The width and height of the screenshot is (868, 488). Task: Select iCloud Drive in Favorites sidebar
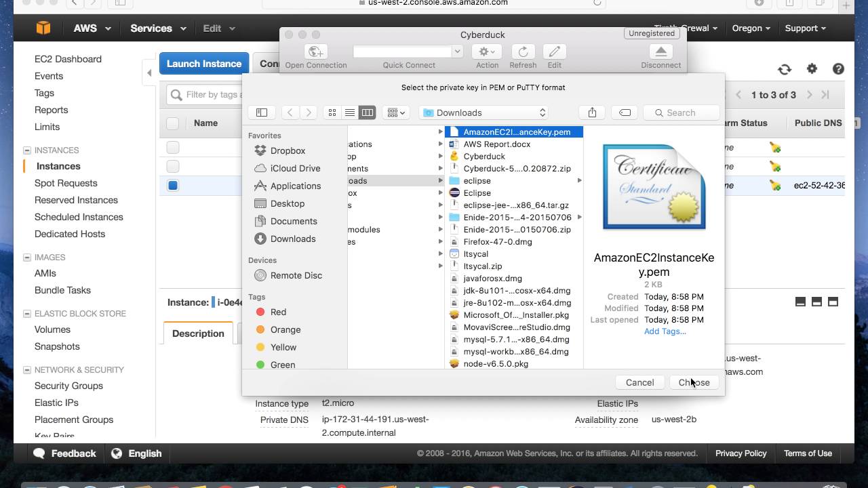point(295,168)
